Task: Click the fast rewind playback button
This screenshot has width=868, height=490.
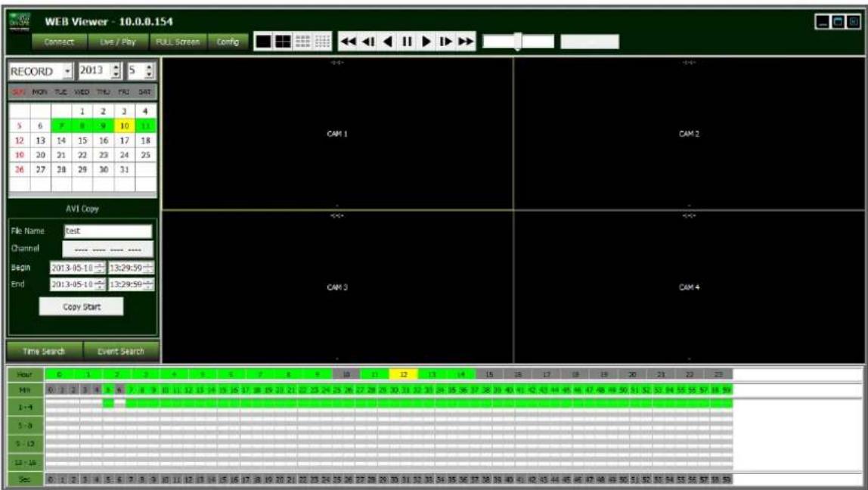Action: [348, 42]
